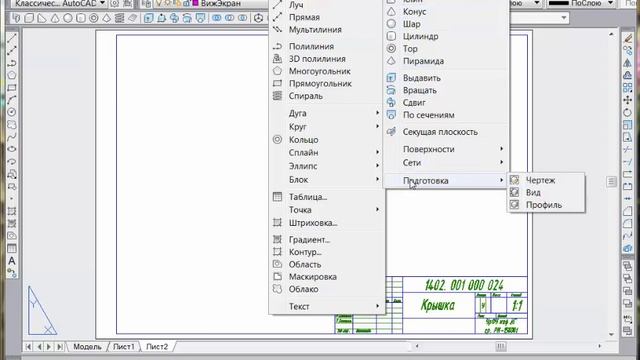Expand the Сплайн submenu

(327, 152)
